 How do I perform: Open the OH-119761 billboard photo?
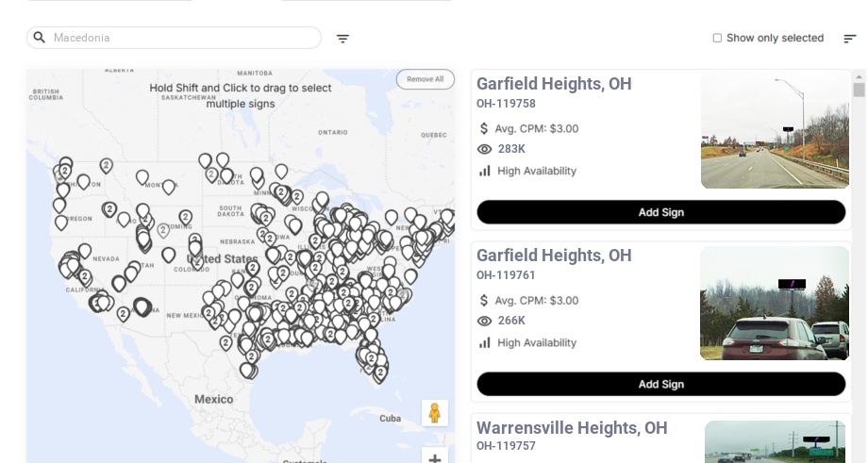point(775,303)
